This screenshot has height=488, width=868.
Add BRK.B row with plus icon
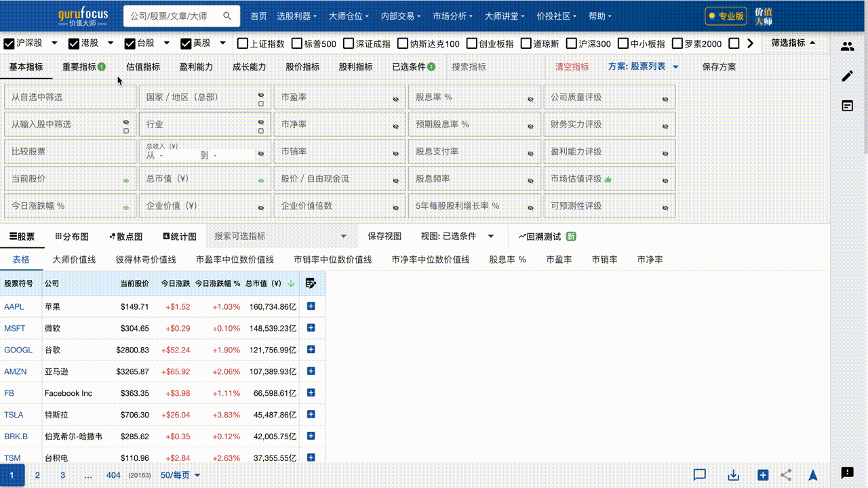coord(311,436)
